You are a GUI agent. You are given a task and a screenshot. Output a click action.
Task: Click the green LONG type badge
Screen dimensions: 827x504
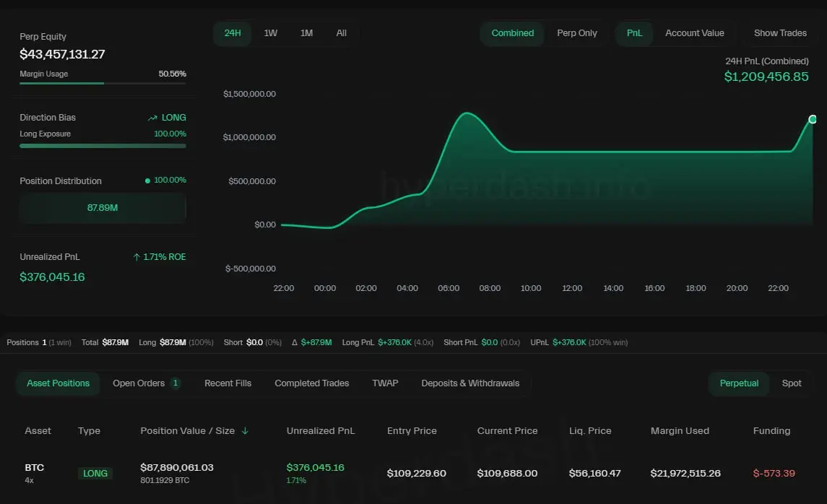[x=95, y=474]
